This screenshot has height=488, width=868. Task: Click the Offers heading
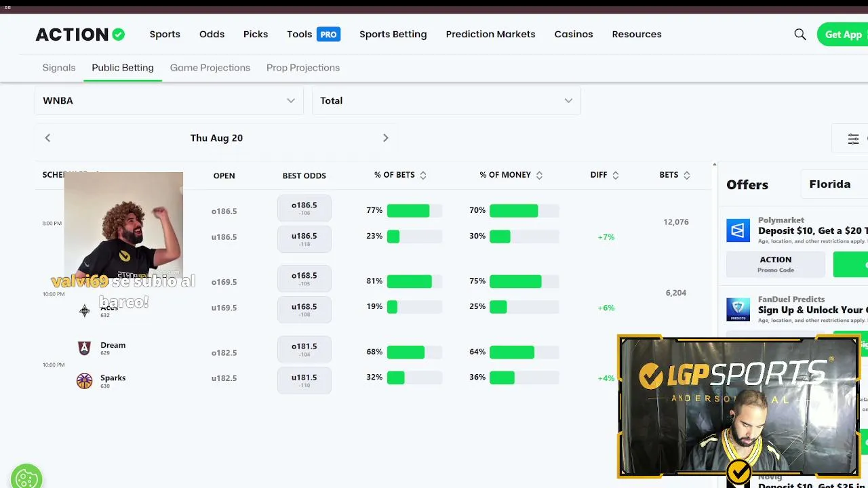point(747,184)
